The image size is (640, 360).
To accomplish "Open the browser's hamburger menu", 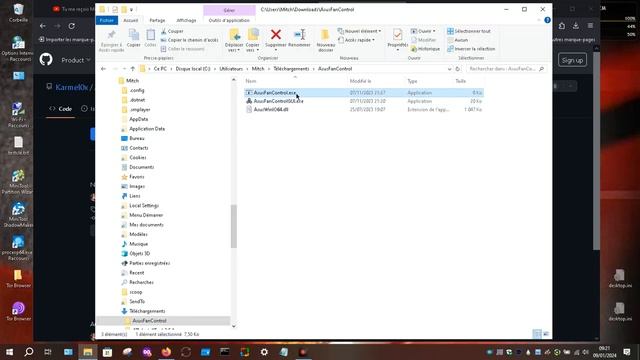I will tap(590, 26).
